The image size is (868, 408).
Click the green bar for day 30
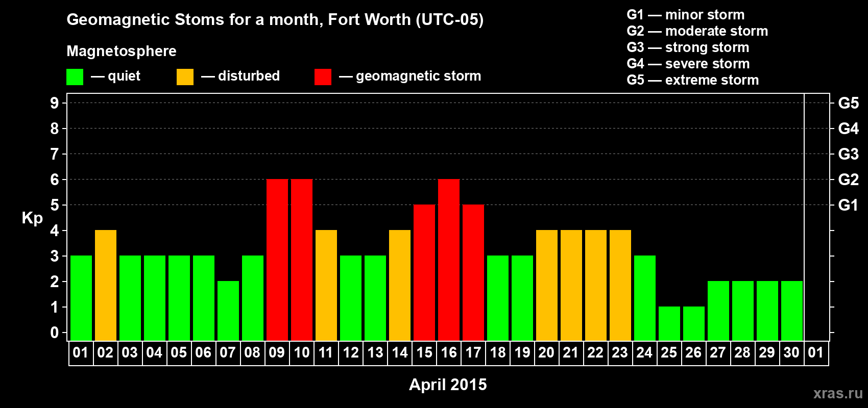(792, 311)
